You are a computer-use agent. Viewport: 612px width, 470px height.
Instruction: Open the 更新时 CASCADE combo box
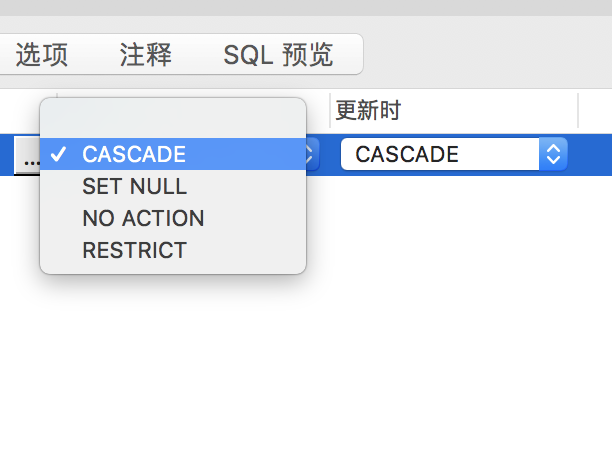(440, 154)
